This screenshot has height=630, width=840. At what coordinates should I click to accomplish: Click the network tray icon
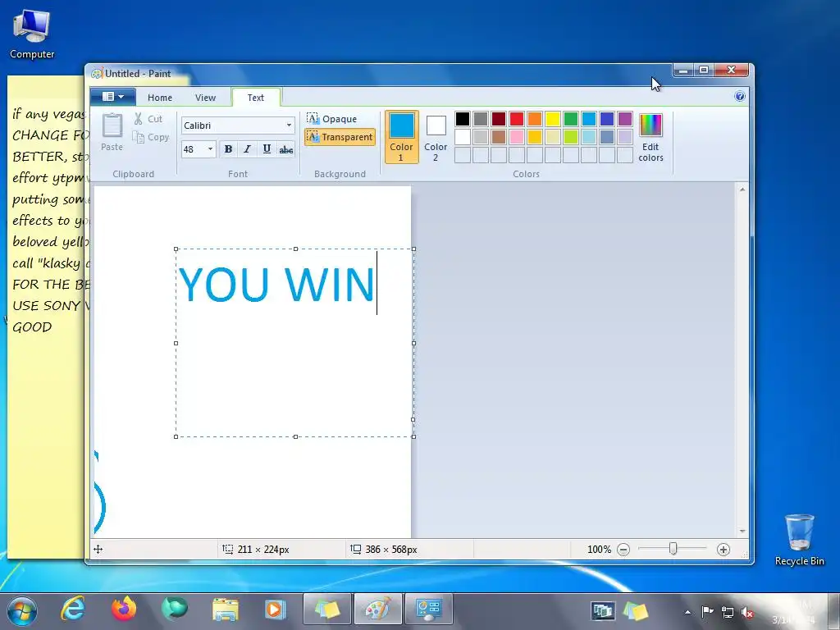[x=728, y=611]
